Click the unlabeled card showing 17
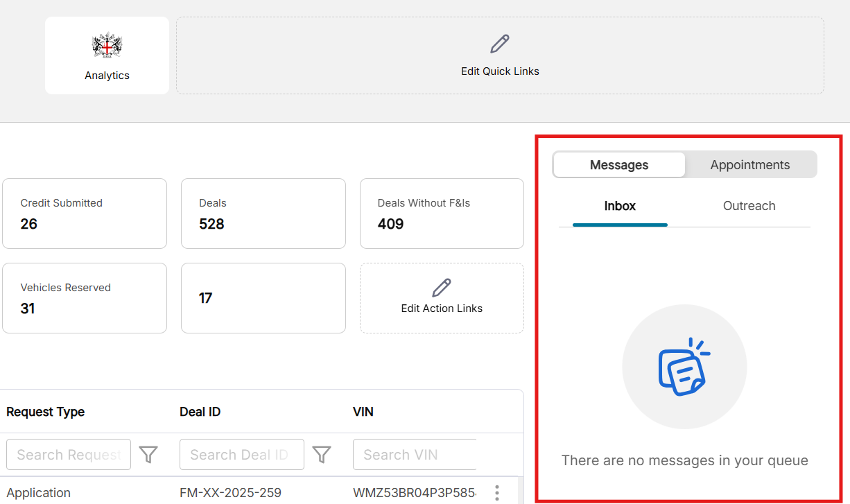This screenshot has height=504, width=850. click(x=263, y=298)
